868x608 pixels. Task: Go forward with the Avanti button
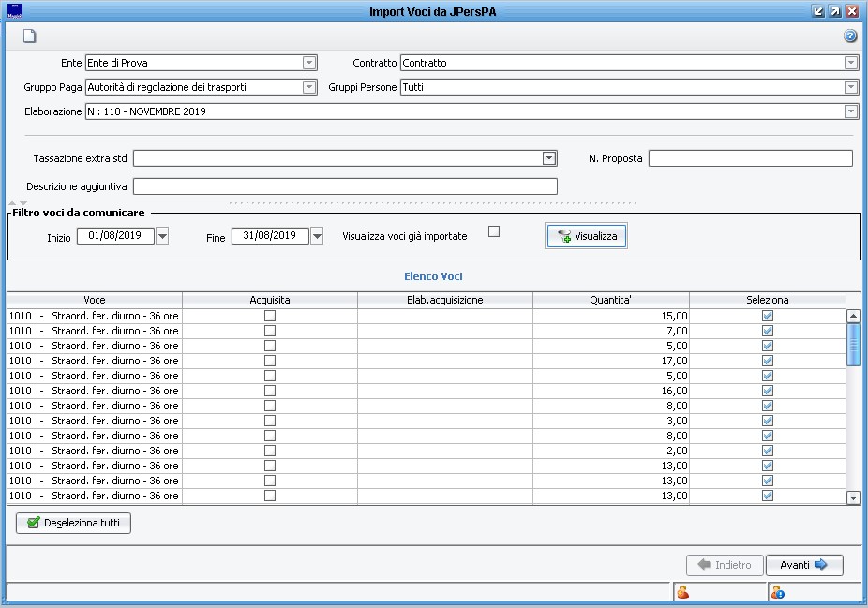click(804, 565)
